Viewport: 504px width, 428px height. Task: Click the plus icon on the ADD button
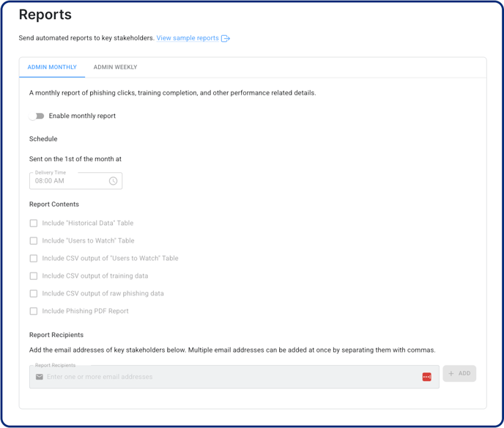point(451,374)
